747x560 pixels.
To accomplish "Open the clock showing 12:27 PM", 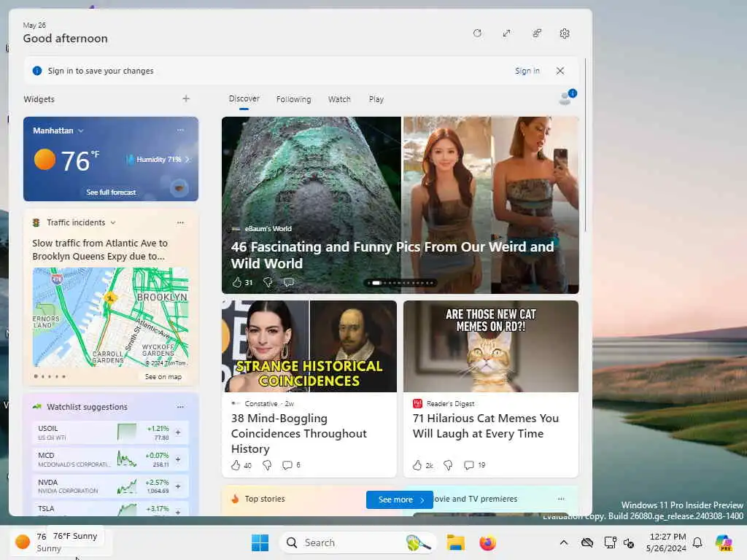I will 667,542.
